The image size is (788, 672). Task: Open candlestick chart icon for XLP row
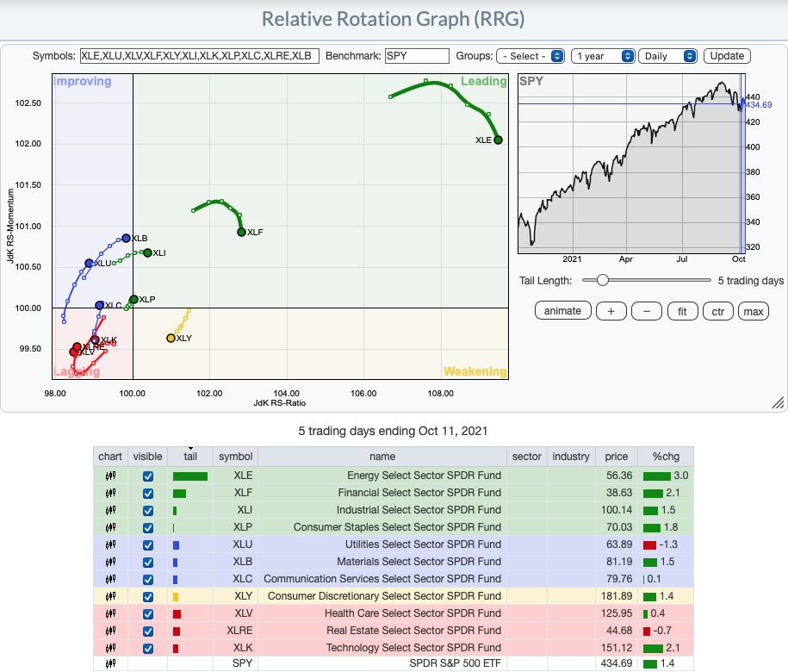click(110, 527)
